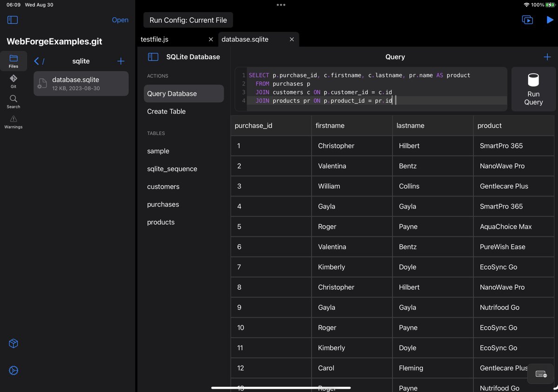The image size is (558, 392).
Task: Select the Nutrifood Go cell in row 9
Action: point(514,307)
